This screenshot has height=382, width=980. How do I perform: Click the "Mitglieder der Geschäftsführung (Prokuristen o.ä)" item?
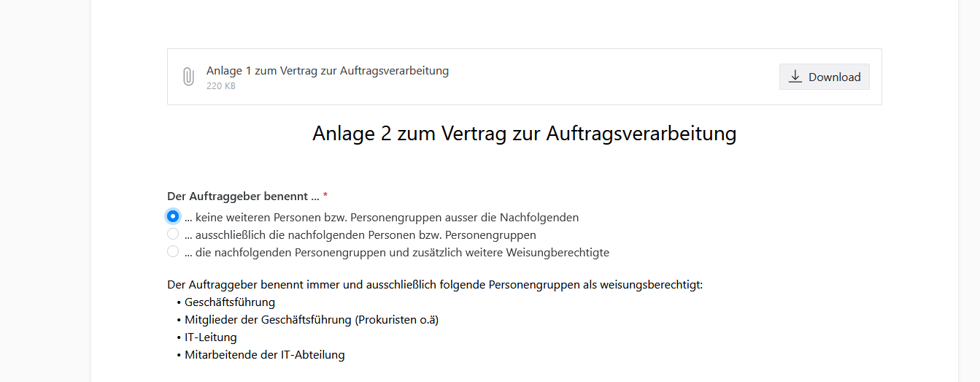(x=312, y=320)
